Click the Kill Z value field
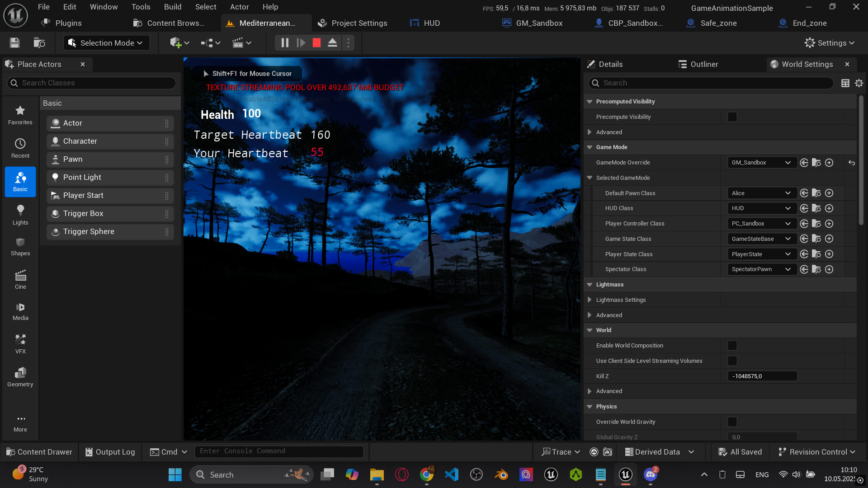 [x=762, y=376]
